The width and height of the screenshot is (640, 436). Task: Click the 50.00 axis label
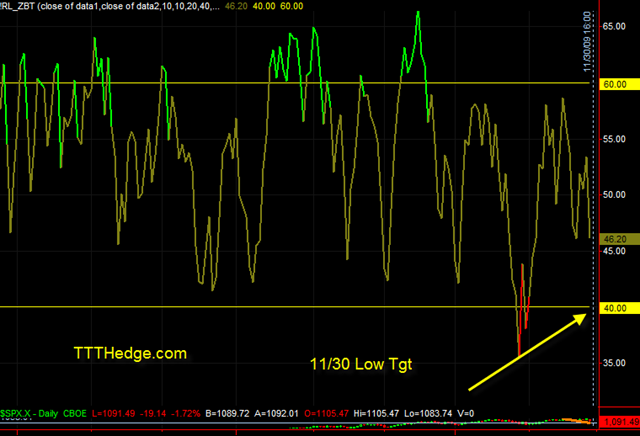(x=614, y=195)
